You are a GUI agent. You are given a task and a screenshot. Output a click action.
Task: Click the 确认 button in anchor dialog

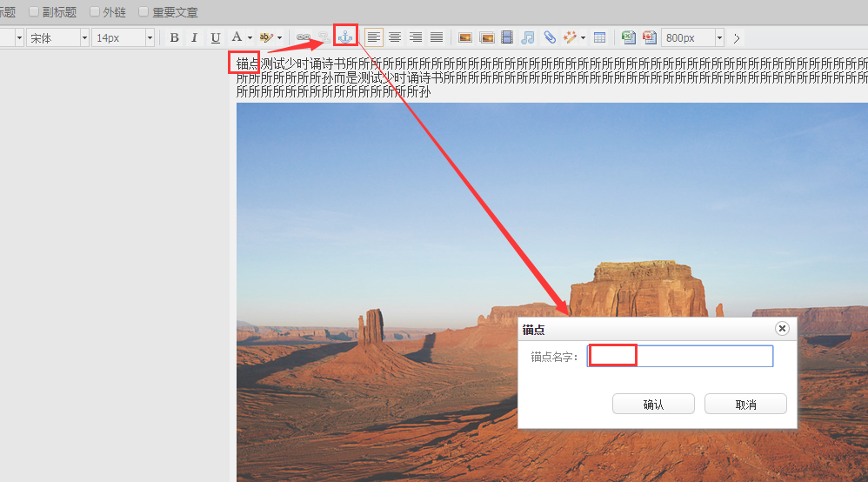653,405
